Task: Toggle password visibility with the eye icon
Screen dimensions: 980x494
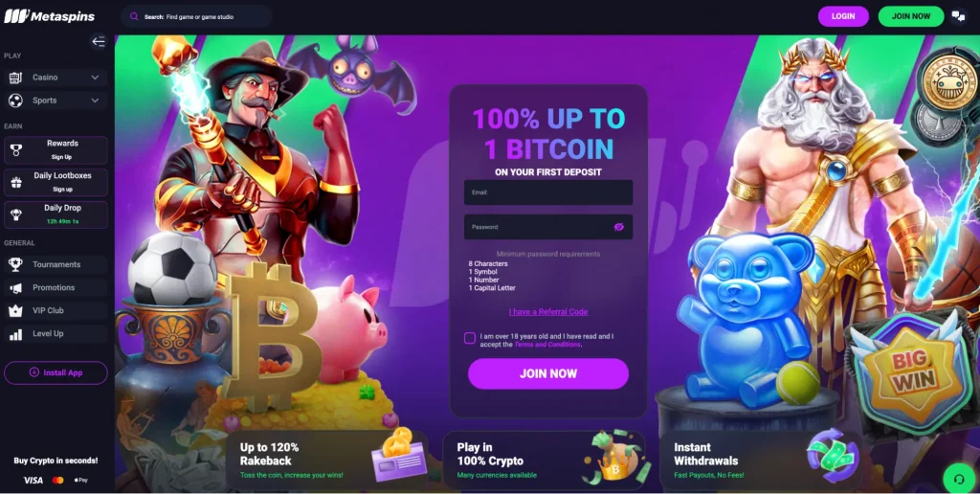Action: 619,227
